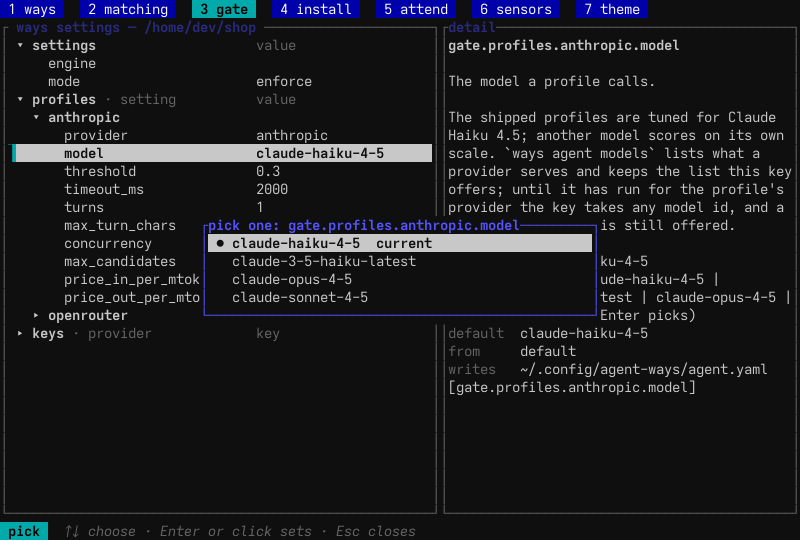Collapse the profiles section arrow
The height and width of the screenshot is (540, 800).
(20, 100)
